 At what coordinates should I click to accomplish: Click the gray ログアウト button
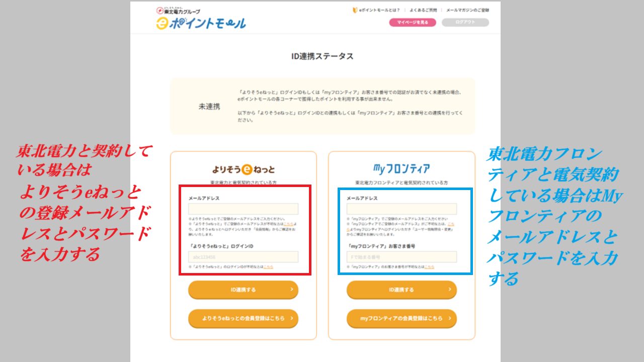[465, 22]
